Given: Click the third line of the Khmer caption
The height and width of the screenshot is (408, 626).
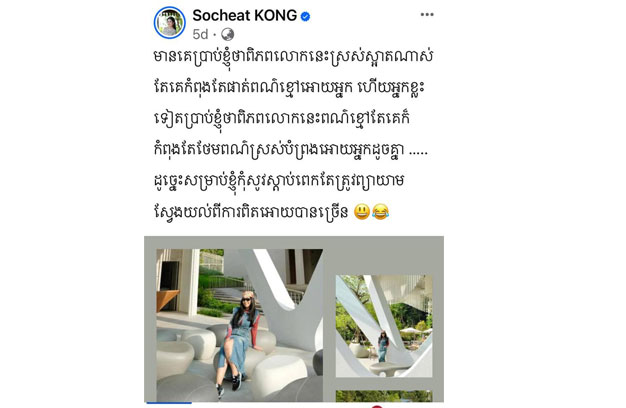Looking at the screenshot, I should tap(282, 119).
